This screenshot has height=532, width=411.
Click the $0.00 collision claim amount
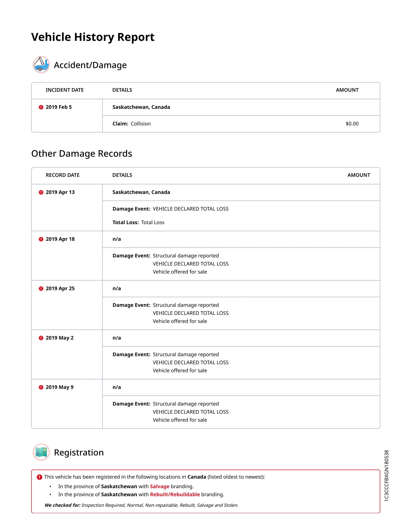pos(352,124)
